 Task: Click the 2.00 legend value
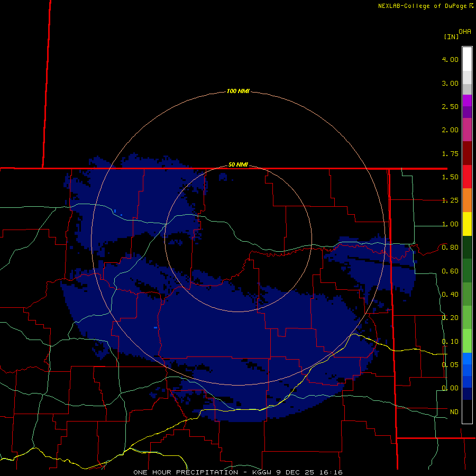(450, 130)
